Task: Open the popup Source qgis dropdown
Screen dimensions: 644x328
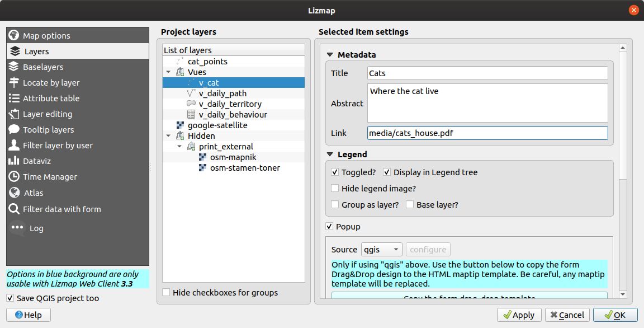Action: coord(382,250)
